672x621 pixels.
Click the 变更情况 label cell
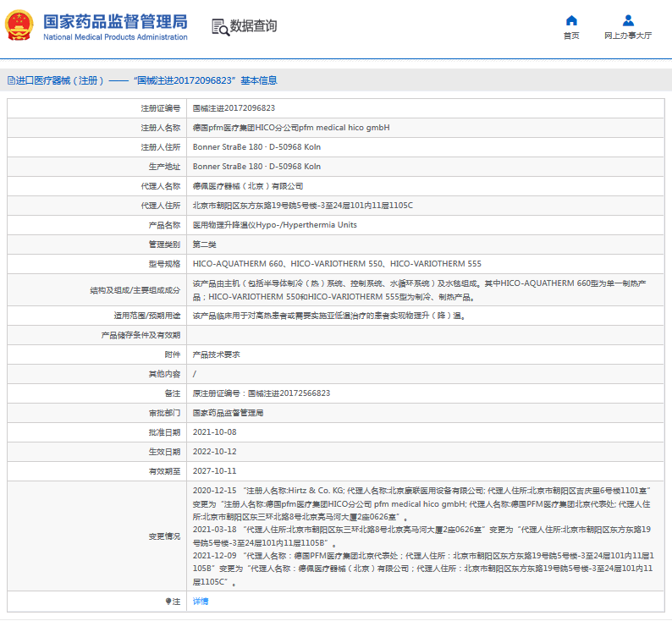coord(96,536)
